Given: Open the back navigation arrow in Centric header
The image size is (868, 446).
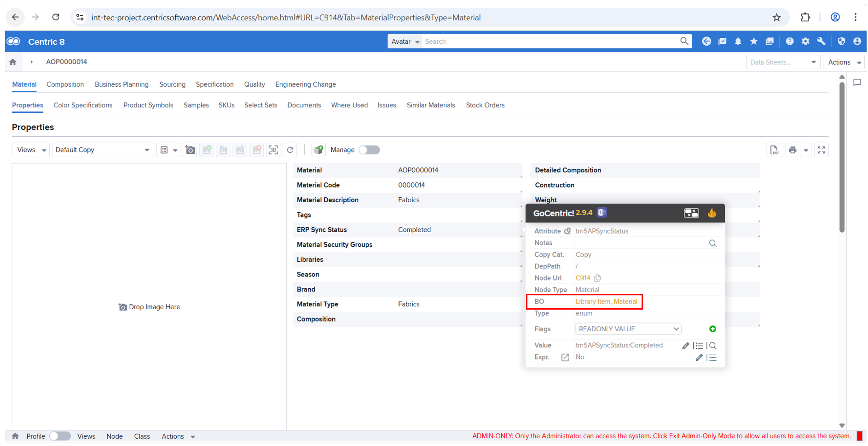Looking at the screenshot, I should tap(706, 41).
